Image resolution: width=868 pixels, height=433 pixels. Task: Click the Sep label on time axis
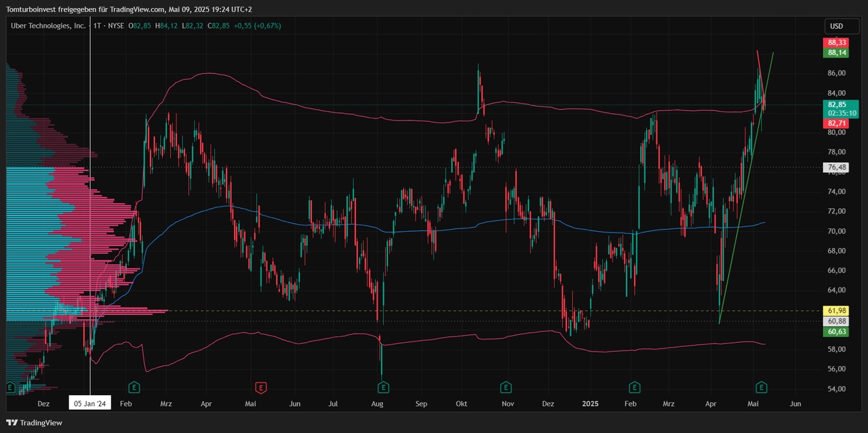point(421,404)
